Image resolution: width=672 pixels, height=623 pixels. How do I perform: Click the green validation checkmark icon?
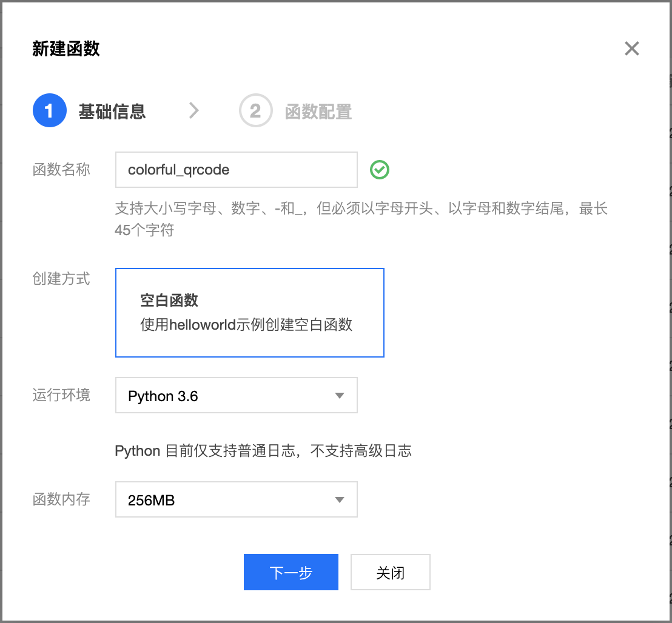[x=379, y=170]
